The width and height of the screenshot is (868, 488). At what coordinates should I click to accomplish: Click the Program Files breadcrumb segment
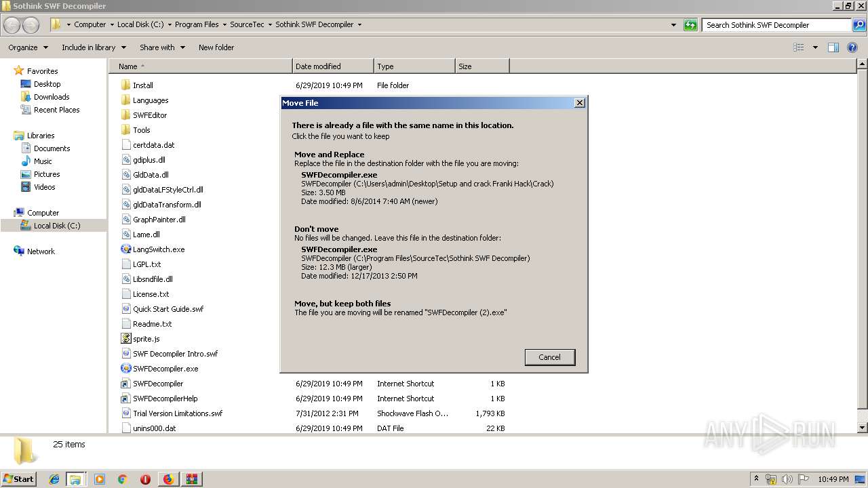tap(197, 24)
